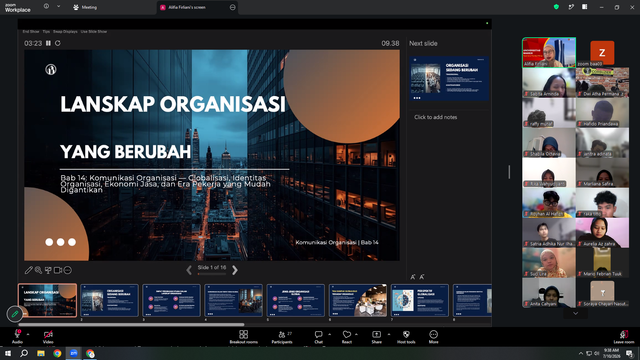Toggle the presenter camera icon
This screenshot has width=640, height=360.
58,270
